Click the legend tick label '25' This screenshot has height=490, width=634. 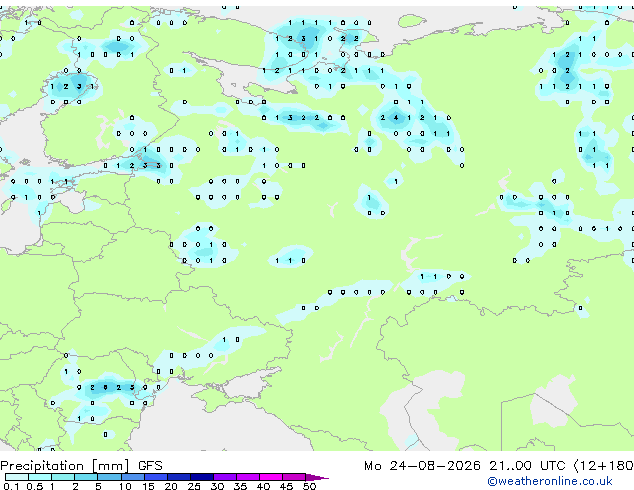[x=194, y=486]
